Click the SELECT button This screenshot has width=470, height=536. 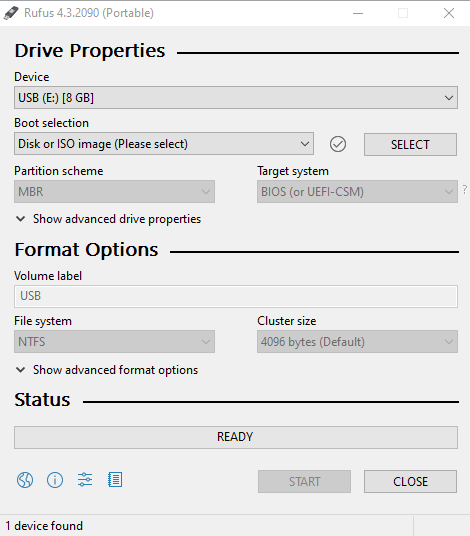click(x=410, y=144)
